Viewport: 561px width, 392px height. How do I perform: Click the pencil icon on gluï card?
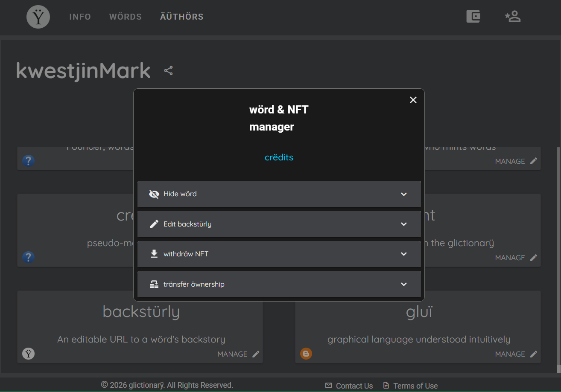(x=534, y=354)
